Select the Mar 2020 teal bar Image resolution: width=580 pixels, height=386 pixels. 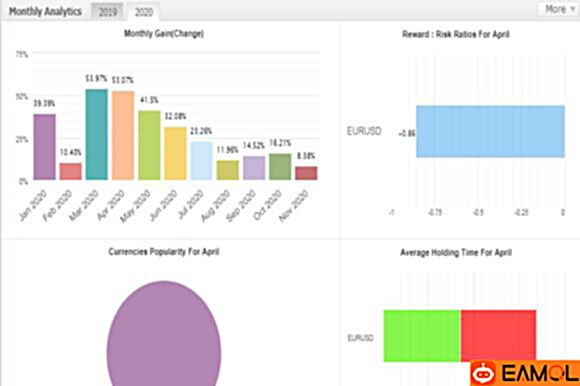pos(97,135)
